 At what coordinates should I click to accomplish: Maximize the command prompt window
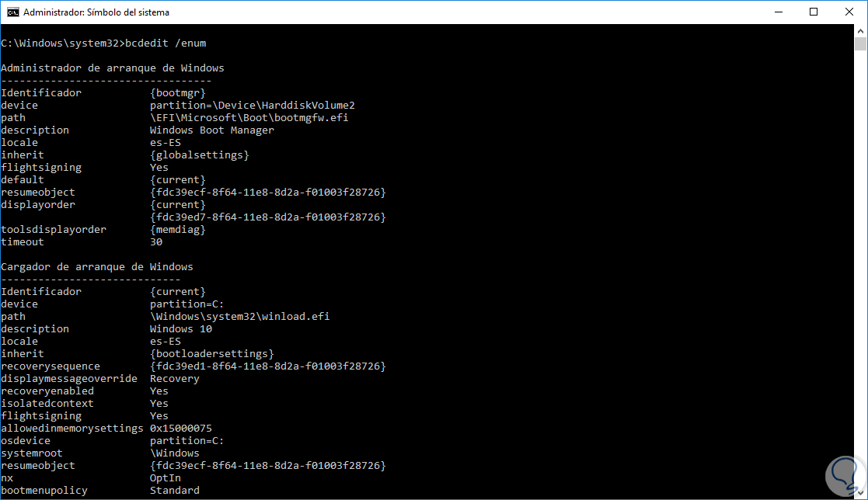click(814, 12)
